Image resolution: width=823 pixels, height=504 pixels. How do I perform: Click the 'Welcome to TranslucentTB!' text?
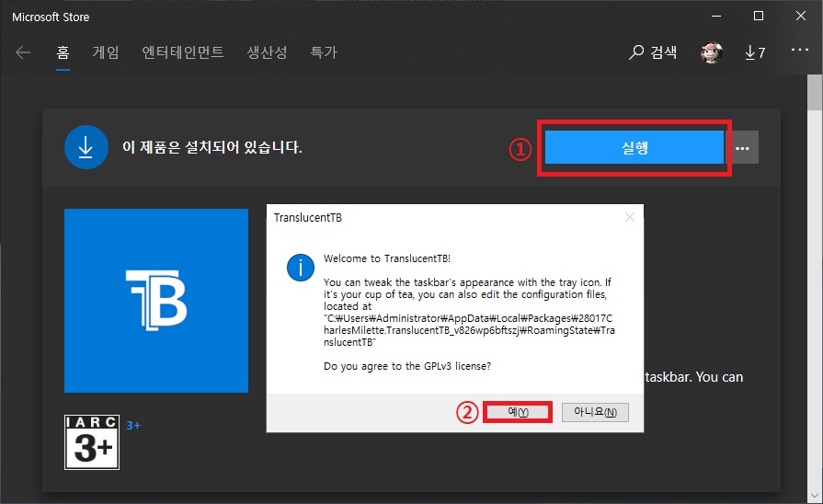click(387, 258)
